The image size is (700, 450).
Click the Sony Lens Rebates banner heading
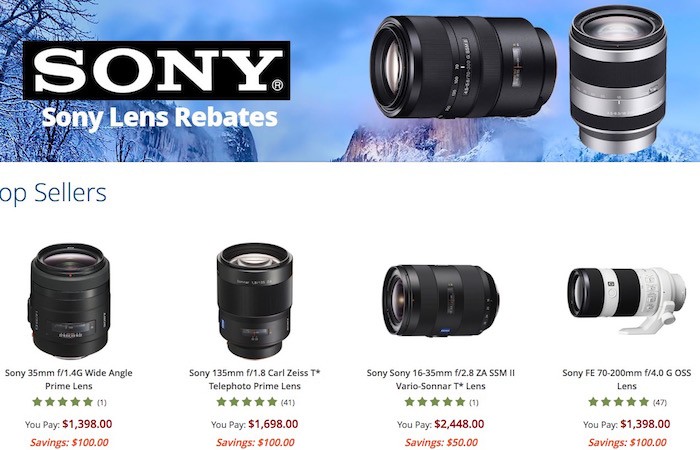point(159,118)
